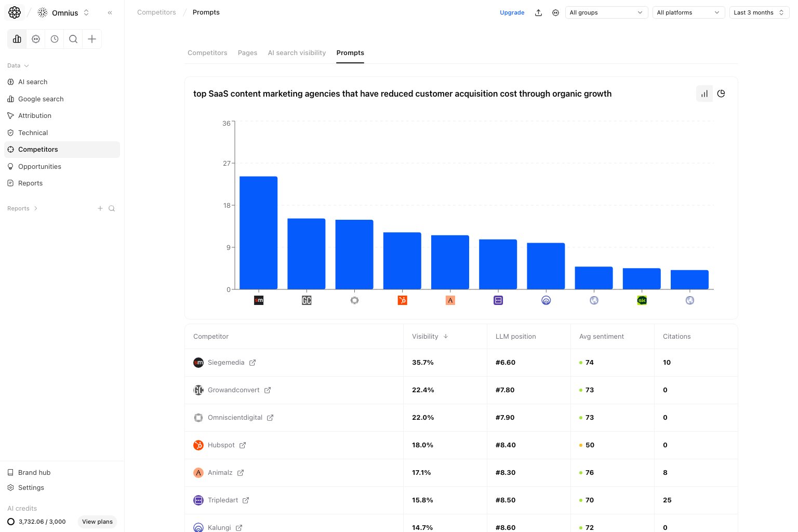Click the tallest Siegemedia chart bar
Screen dimensions: 798x532
[259, 233]
